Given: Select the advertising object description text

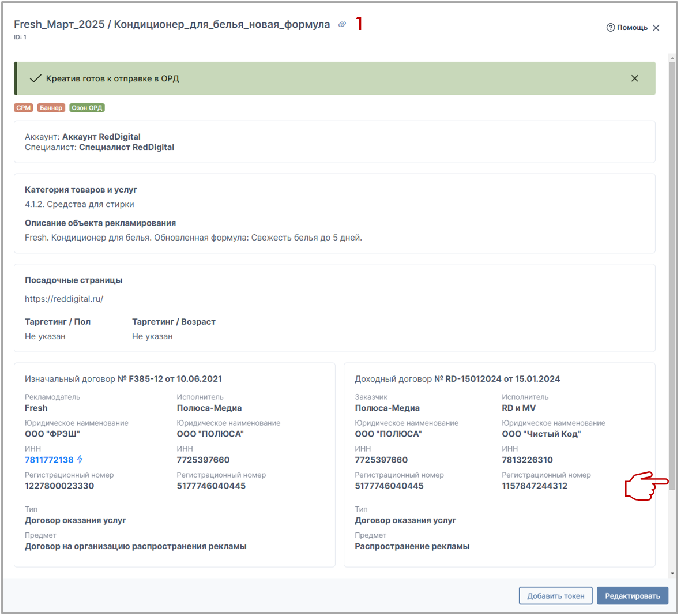Looking at the screenshot, I should (193, 238).
